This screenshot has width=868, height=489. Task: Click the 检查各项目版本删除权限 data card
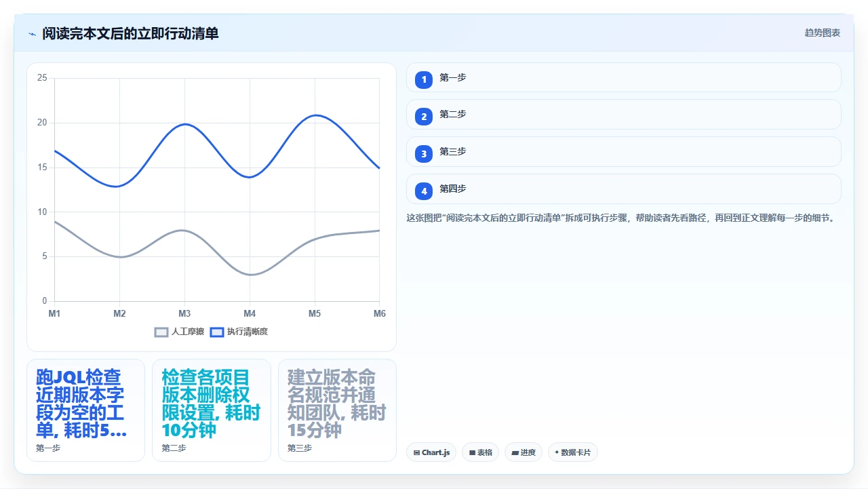pos(212,410)
